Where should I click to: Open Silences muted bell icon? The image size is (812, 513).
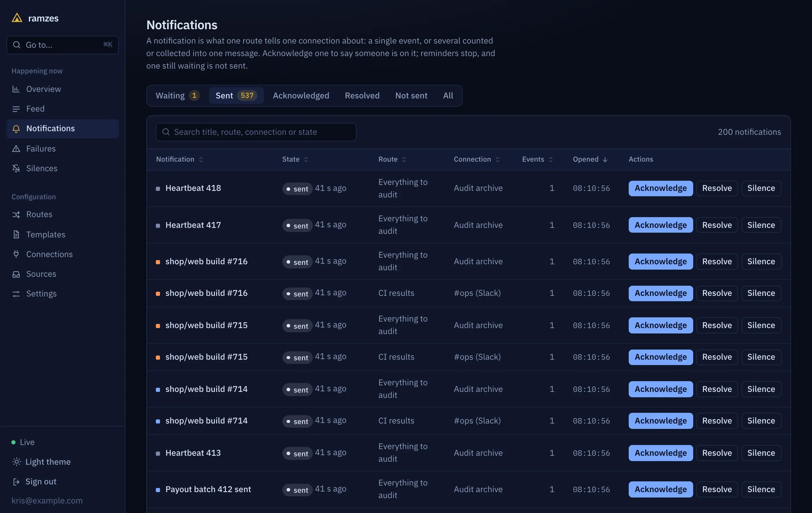(16, 169)
